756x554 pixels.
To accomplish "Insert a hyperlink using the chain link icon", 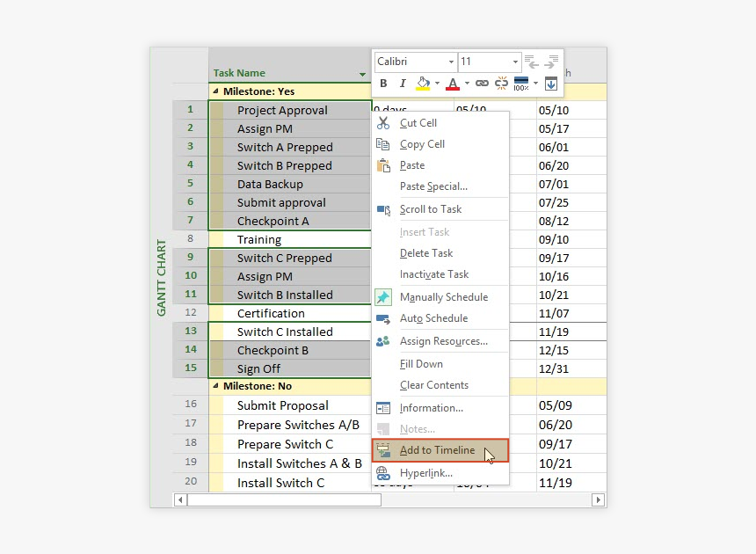I will pyautogui.click(x=481, y=84).
